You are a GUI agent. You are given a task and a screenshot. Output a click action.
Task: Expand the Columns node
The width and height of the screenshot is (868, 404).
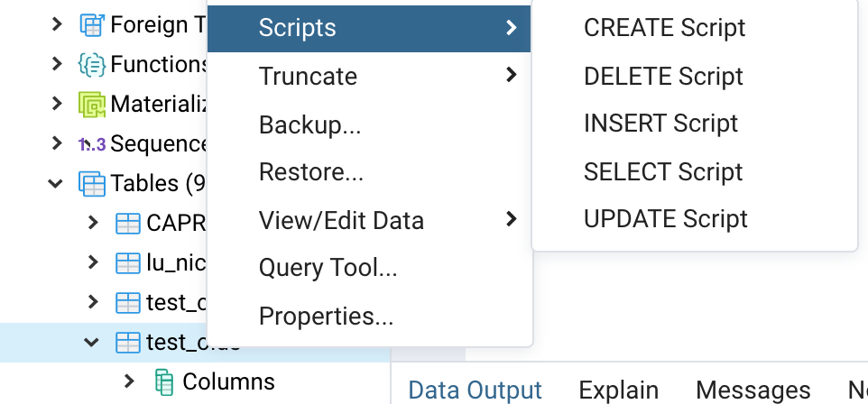tap(129, 381)
